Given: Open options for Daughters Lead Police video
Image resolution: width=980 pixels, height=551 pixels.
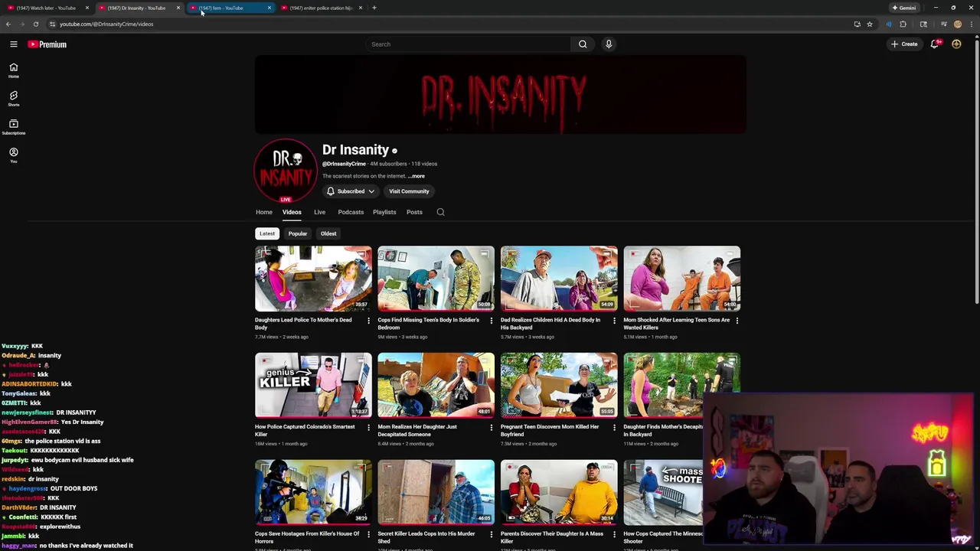Looking at the screenshot, I should click(368, 321).
